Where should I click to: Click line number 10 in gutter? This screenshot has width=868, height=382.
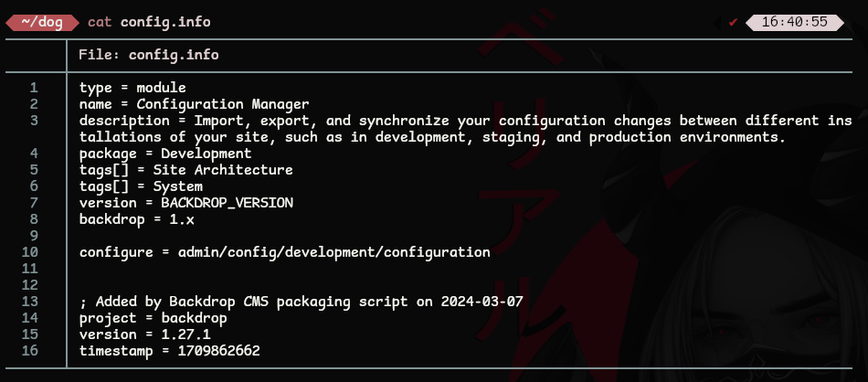click(x=30, y=252)
